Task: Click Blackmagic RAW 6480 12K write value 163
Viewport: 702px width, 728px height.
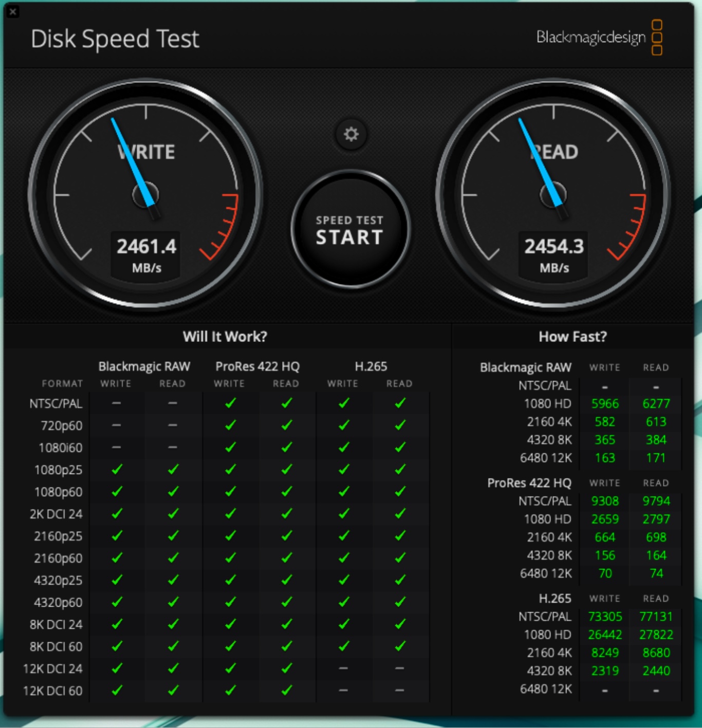Action: (x=605, y=458)
